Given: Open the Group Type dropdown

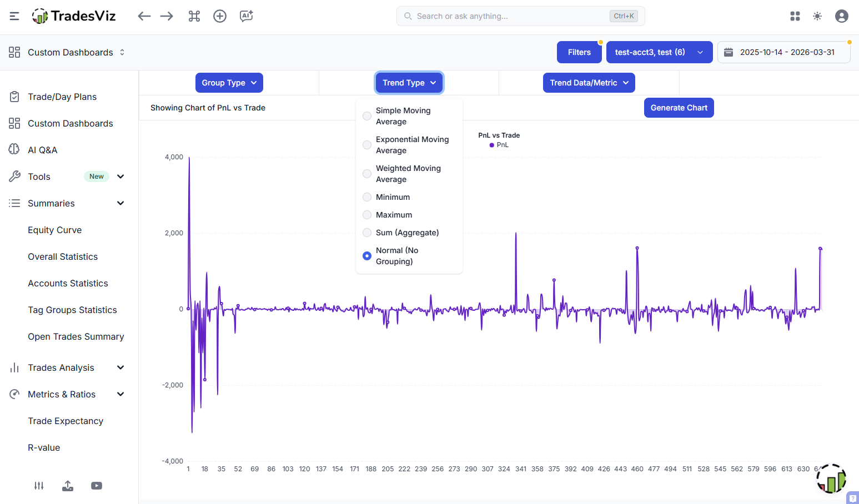Looking at the screenshot, I should 229,83.
